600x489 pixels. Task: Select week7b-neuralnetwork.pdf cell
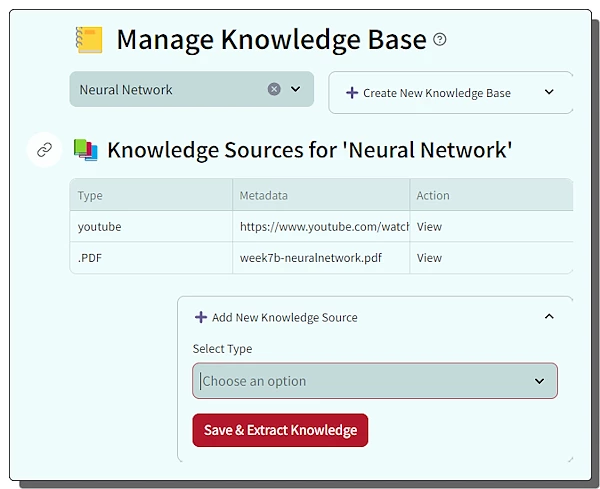point(321,258)
